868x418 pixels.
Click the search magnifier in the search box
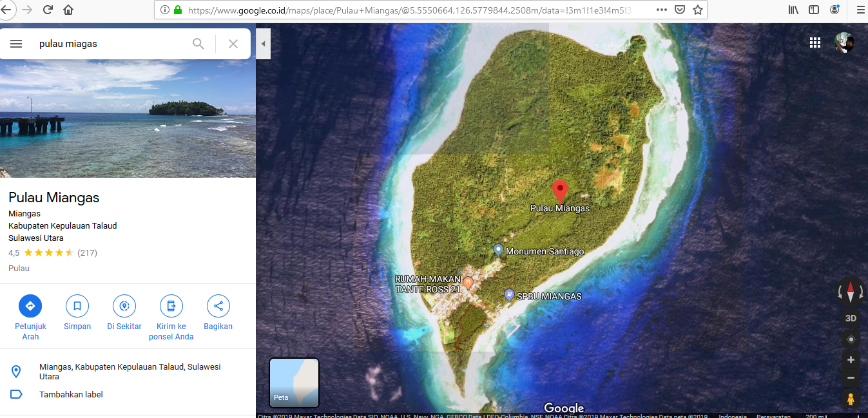[198, 43]
